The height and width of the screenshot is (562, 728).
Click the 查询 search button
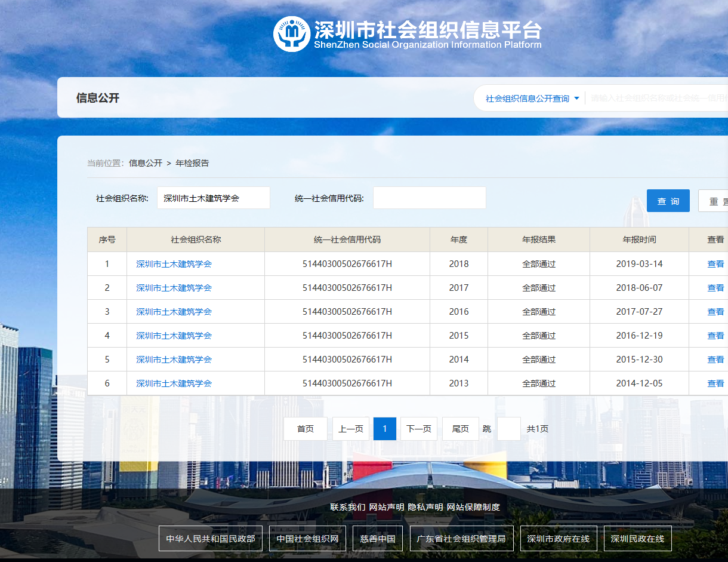[668, 201]
